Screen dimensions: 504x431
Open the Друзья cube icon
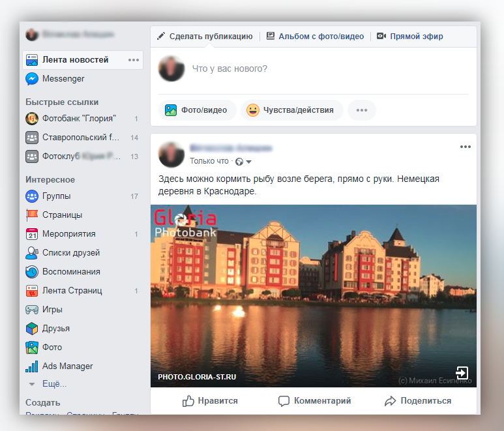coord(32,329)
